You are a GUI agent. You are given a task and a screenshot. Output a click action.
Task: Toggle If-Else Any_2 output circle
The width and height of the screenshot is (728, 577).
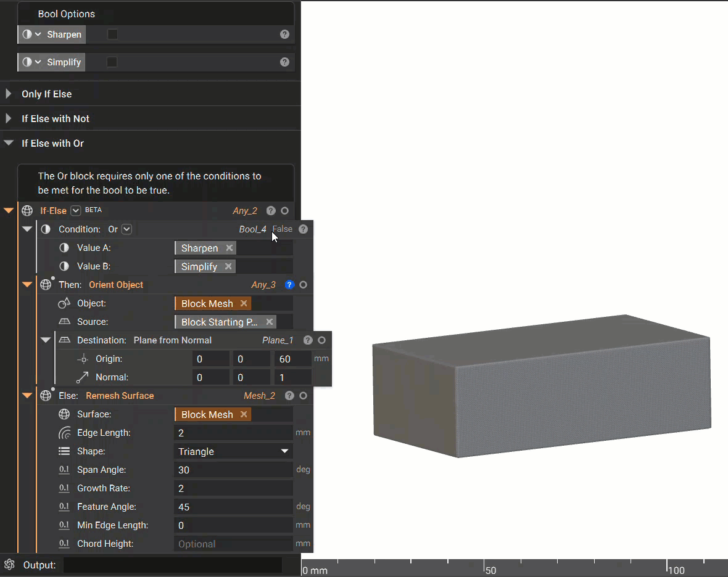point(284,211)
